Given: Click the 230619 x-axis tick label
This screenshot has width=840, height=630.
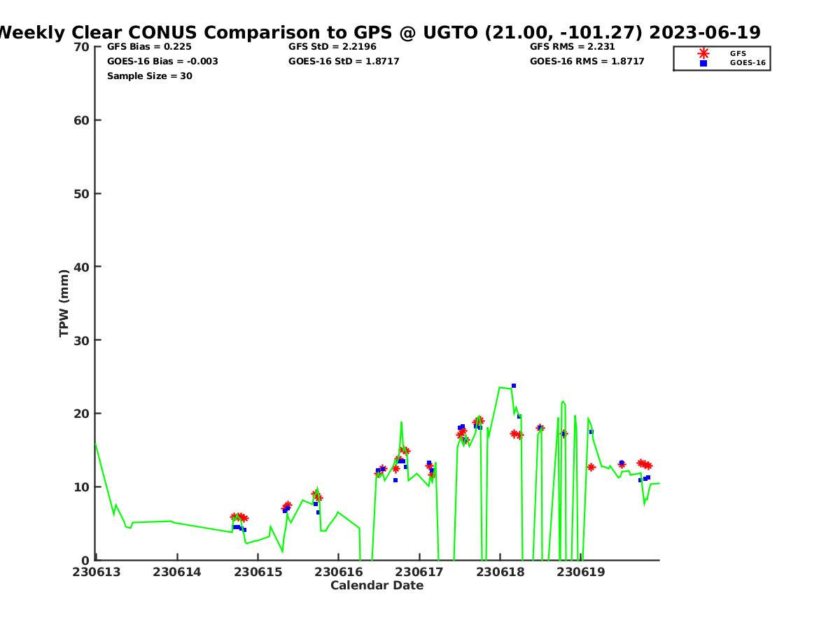Looking at the screenshot, I should 581,573.
